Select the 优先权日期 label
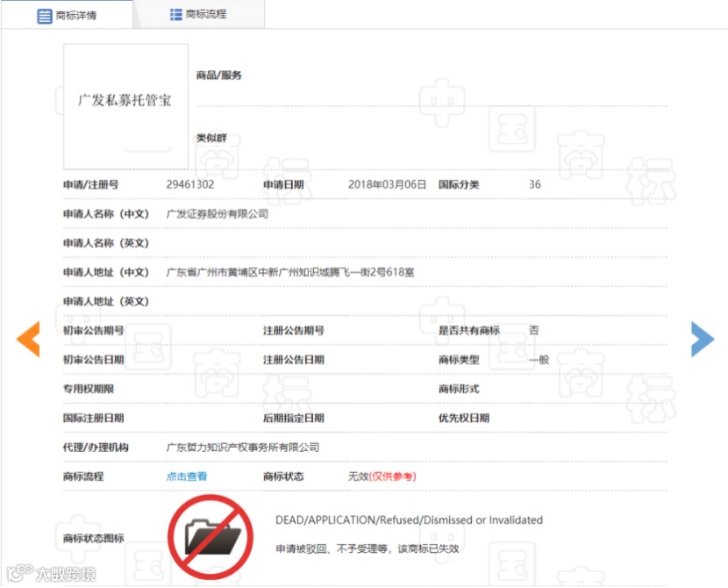Image resolution: width=728 pixels, height=588 pixels. tap(464, 418)
